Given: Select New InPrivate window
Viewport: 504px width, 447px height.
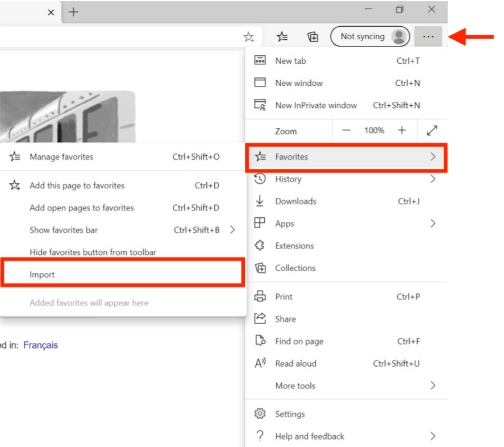Looking at the screenshot, I should coord(346,105).
